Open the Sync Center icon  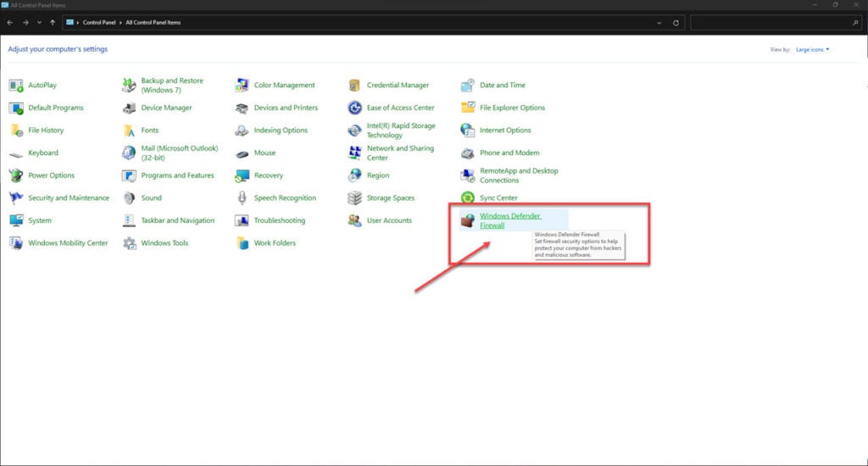coord(468,198)
